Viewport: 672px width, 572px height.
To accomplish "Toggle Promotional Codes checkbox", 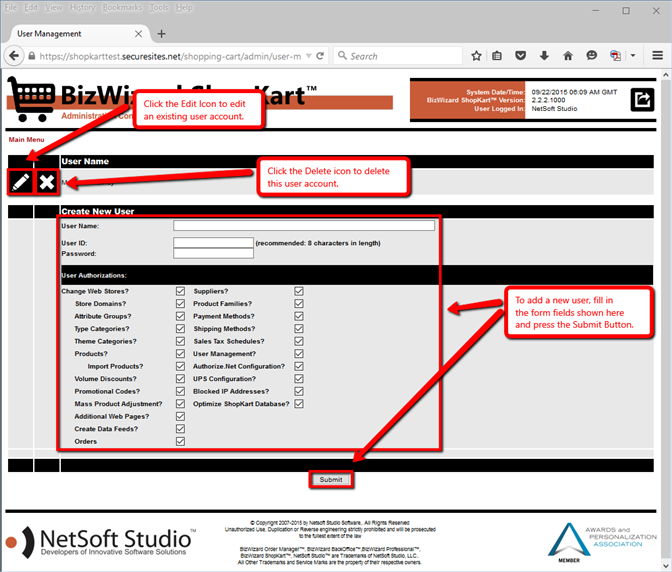I will tap(180, 392).
